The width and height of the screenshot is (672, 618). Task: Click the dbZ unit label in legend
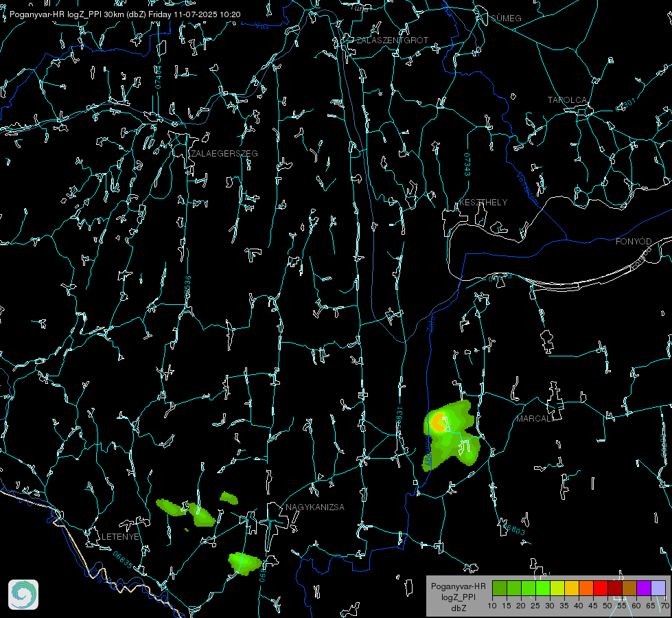point(459,608)
